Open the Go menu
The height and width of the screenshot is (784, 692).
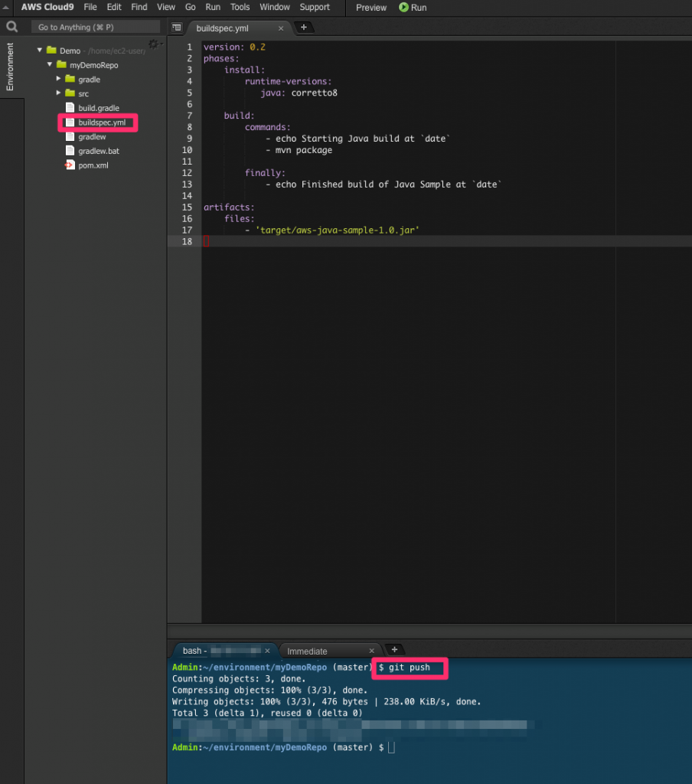click(191, 8)
